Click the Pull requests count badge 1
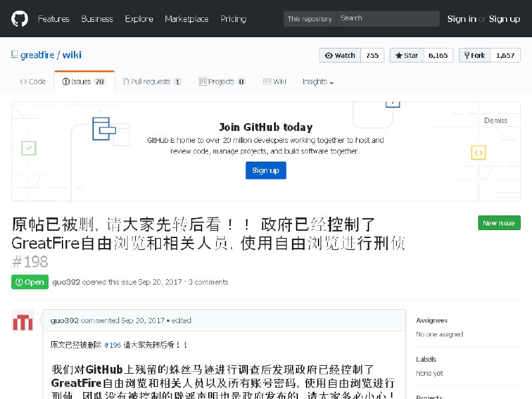Screen dimensions: 532x399 tap(177, 82)
